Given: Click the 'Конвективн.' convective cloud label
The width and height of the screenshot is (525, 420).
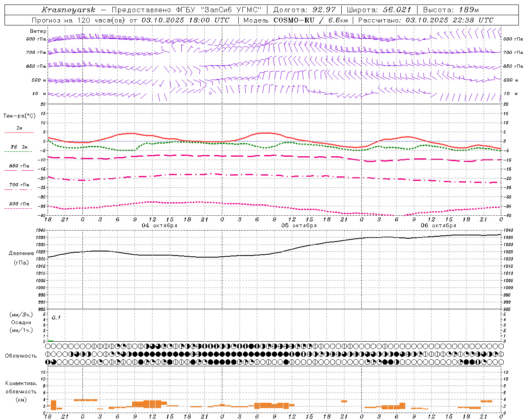Looking at the screenshot, I should point(21,383).
